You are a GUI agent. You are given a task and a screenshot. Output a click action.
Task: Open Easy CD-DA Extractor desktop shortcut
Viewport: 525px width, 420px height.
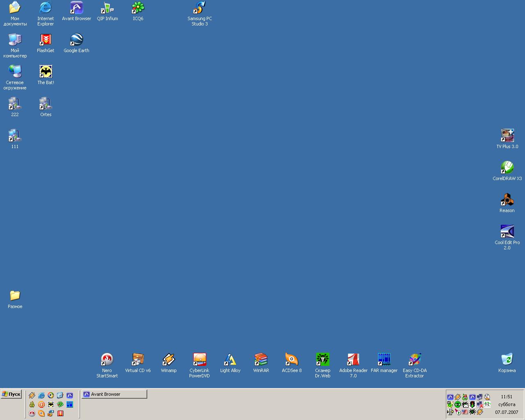coord(415,365)
